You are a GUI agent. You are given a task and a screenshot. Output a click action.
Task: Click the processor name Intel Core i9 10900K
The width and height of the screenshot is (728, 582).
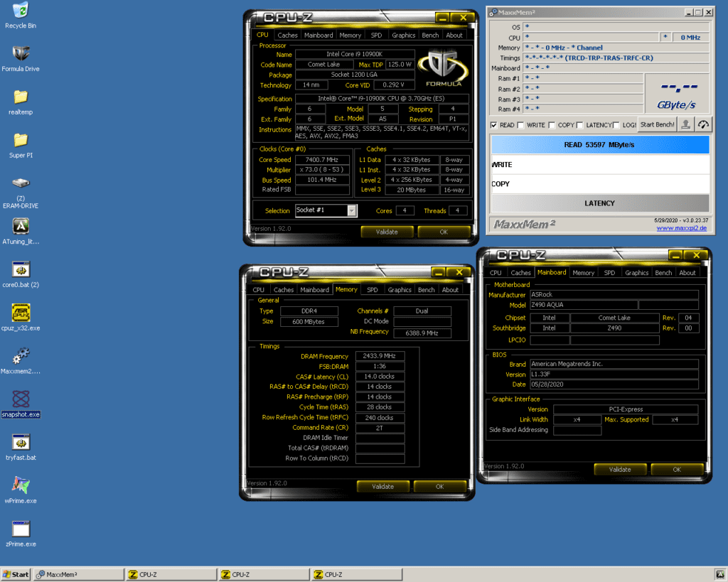click(x=355, y=54)
